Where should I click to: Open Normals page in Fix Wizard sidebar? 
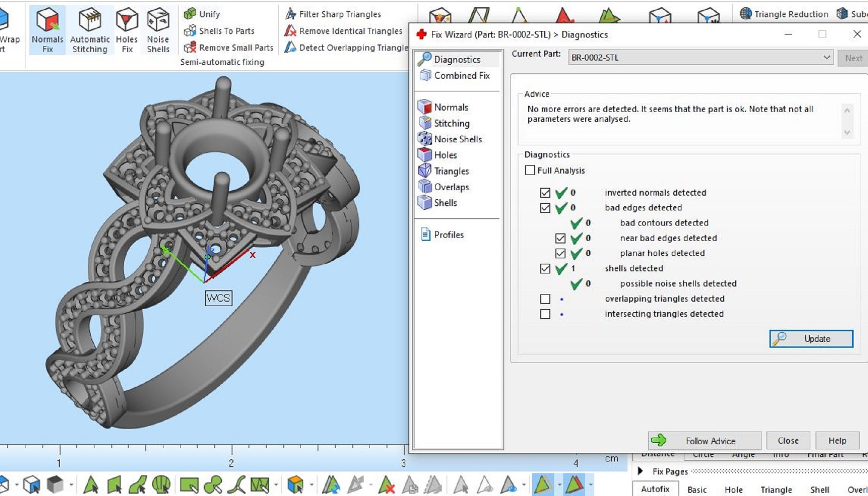pos(443,107)
